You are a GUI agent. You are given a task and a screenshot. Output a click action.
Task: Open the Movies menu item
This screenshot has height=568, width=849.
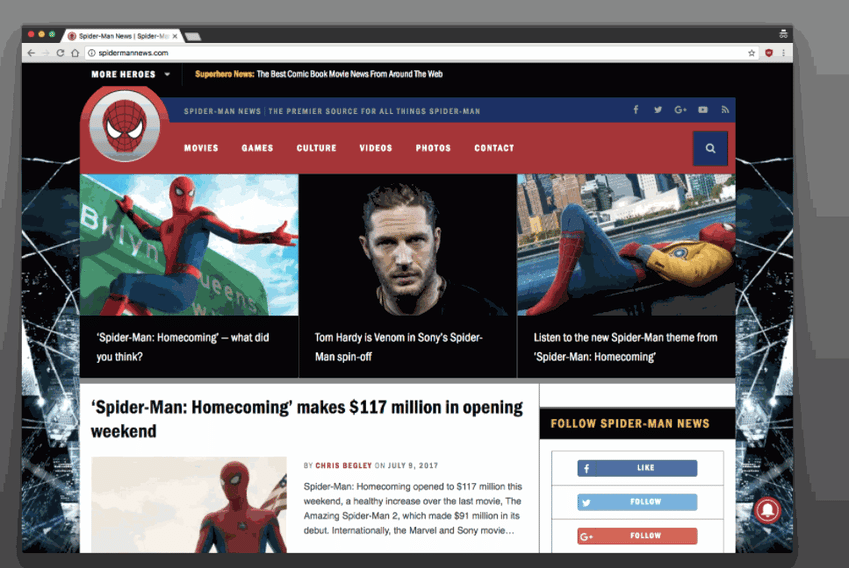[x=201, y=148]
